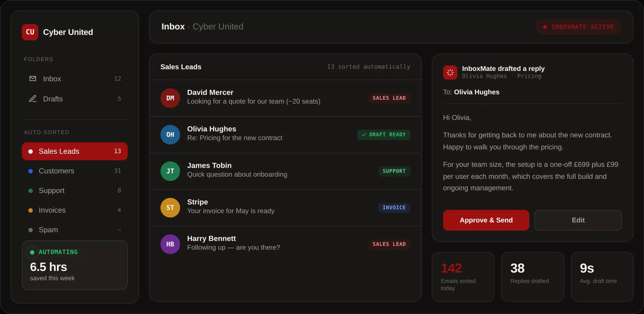Open the Support folder
Screen dimensions: 644x314
(75, 190)
